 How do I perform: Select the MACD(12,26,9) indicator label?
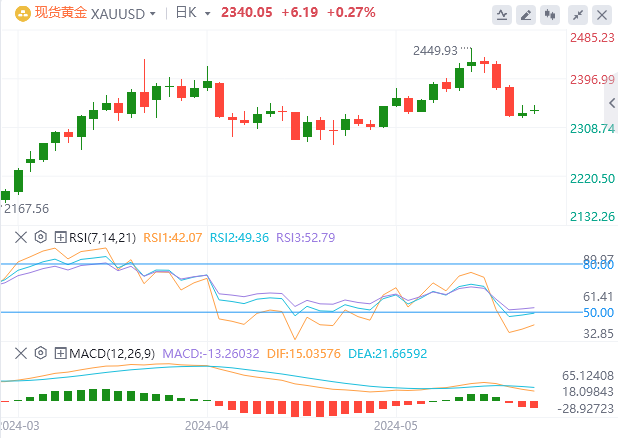[x=112, y=353]
